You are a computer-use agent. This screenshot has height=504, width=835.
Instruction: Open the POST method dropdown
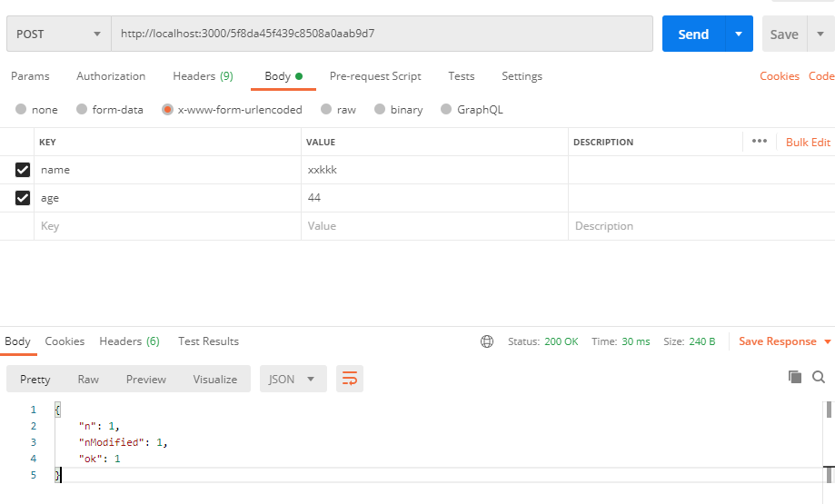tap(58, 35)
